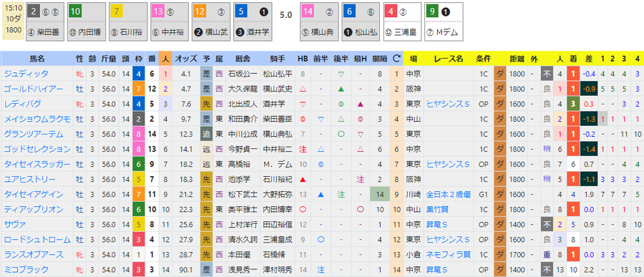Viewport: 644px width, 277px height.
Task: Open the horse link ジュディッタ
Action: tap(26, 74)
